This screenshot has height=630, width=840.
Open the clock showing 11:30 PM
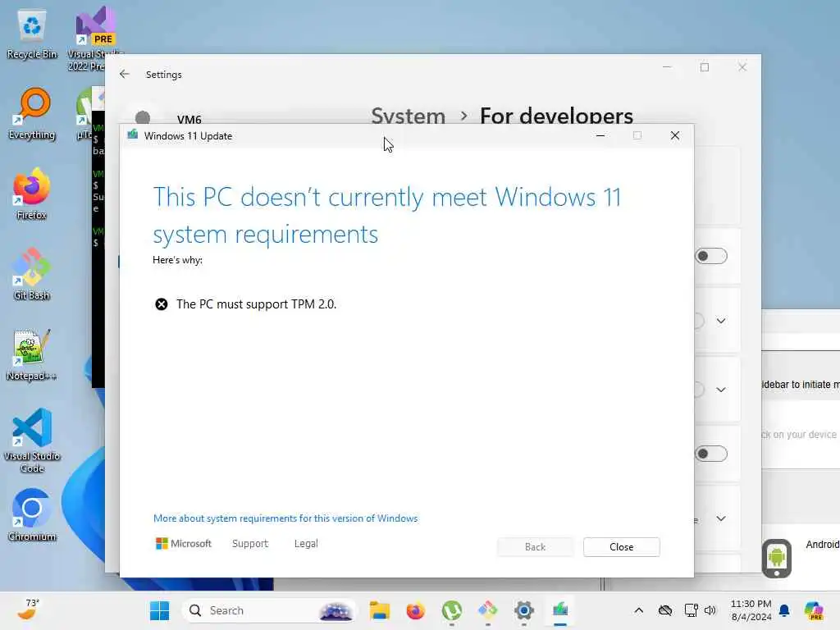pyautogui.click(x=751, y=610)
